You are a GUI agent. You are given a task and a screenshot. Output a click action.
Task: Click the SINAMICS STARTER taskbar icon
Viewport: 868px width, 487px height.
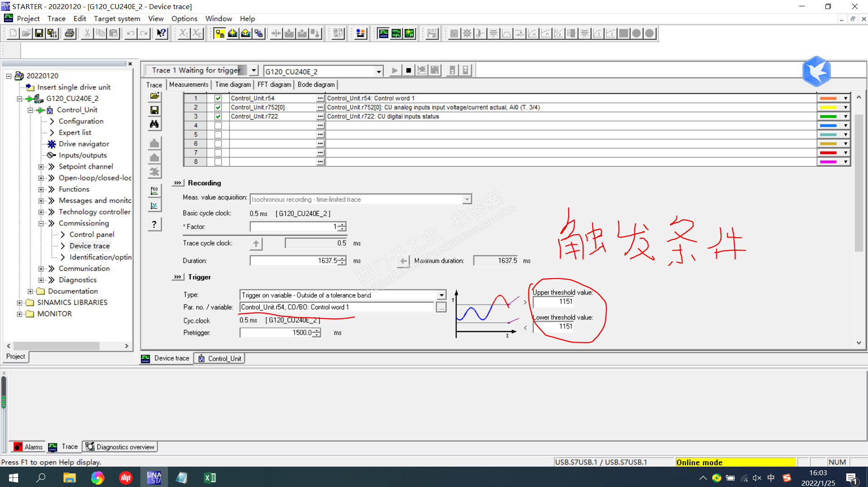pos(154,477)
